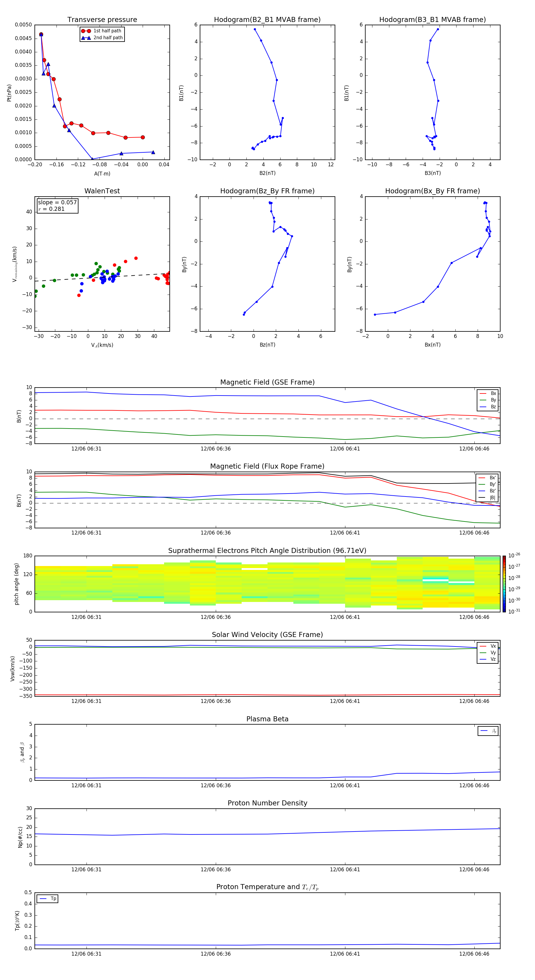Click the 'Vx' legend entry in velocity plot
This screenshot has height=980, width=535.
pos(488,646)
